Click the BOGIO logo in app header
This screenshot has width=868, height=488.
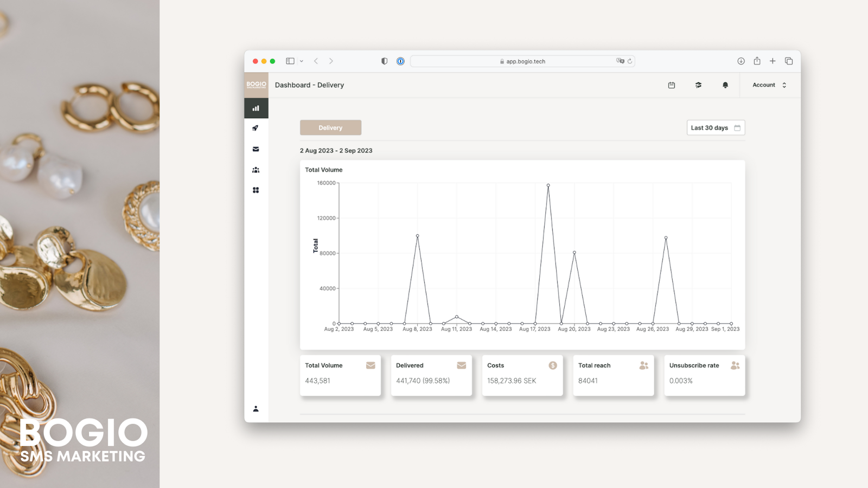256,85
